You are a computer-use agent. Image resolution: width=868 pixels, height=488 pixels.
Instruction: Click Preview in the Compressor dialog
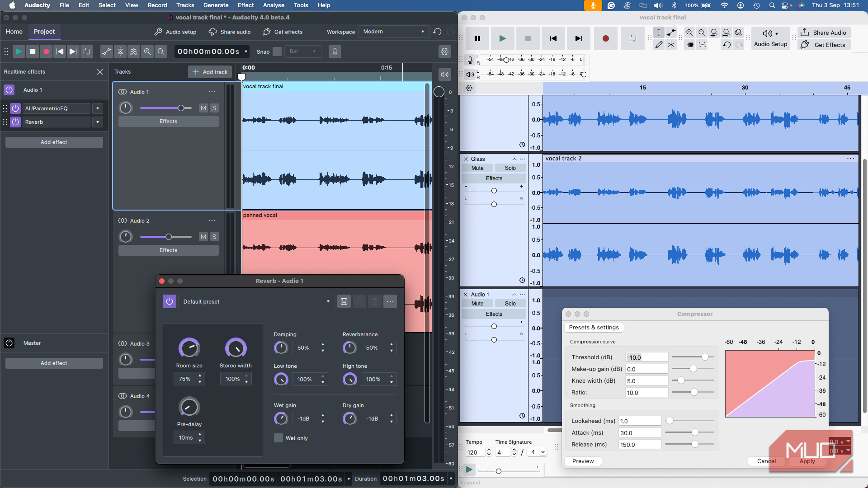pos(583,461)
